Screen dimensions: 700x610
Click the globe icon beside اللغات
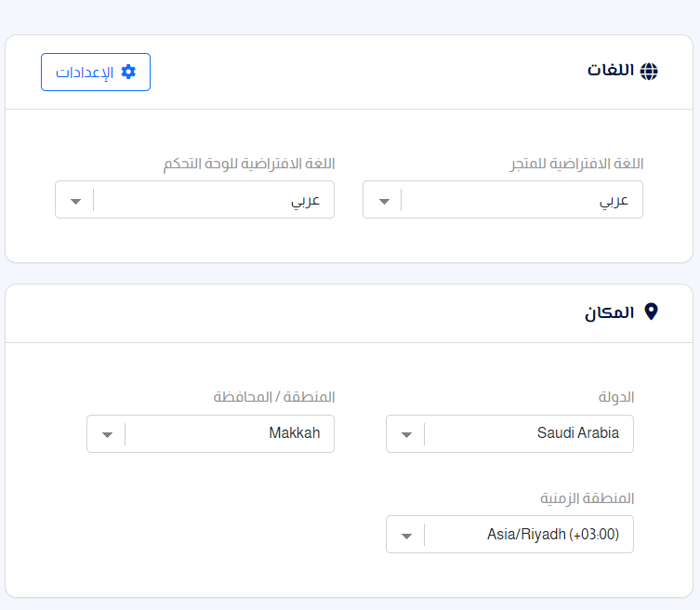(x=649, y=72)
